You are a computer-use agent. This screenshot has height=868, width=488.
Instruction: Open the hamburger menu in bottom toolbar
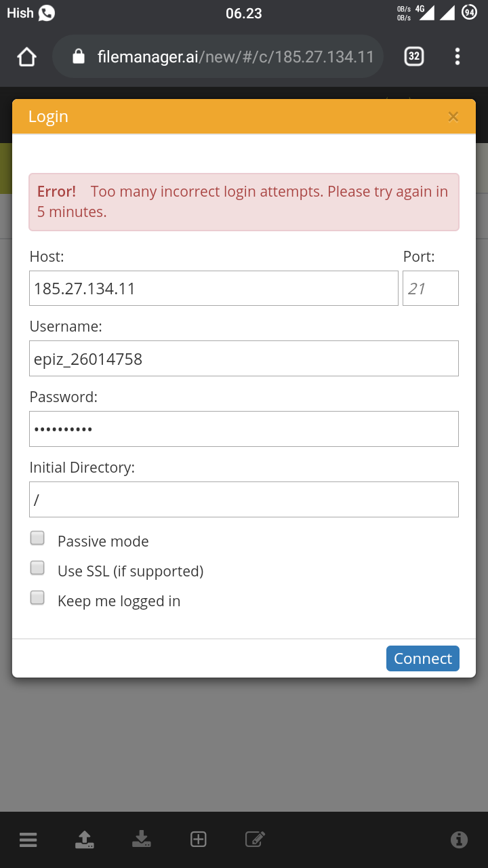pyautogui.click(x=28, y=840)
